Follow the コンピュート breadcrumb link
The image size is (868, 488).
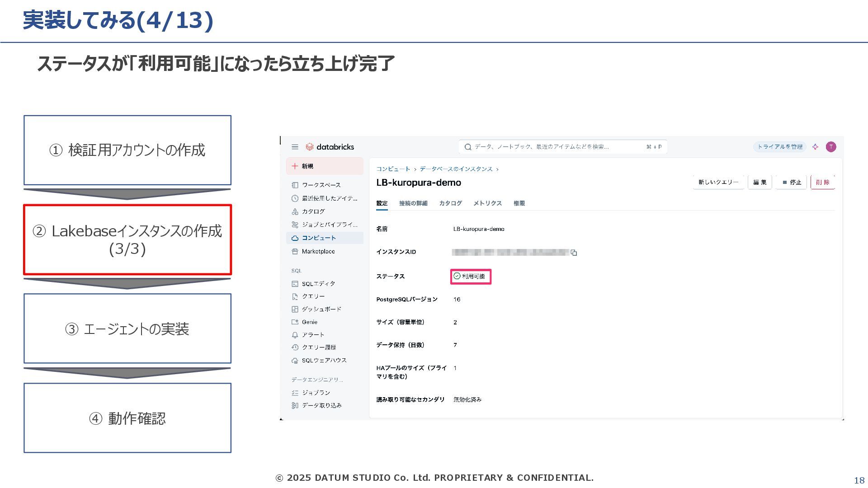pos(393,169)
